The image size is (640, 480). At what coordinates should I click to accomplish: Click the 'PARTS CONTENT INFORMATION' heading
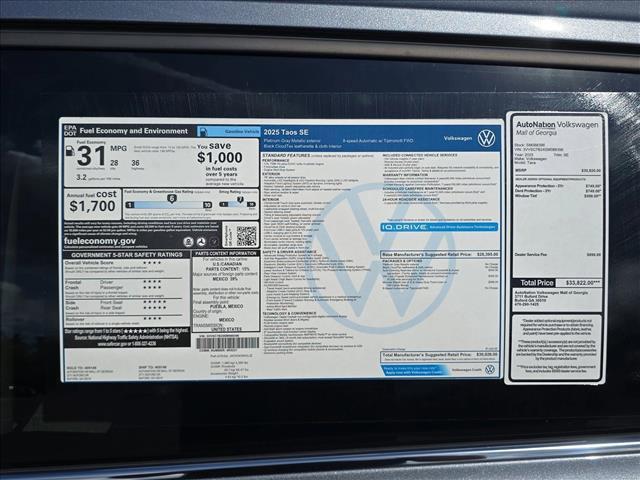[226, 253]
